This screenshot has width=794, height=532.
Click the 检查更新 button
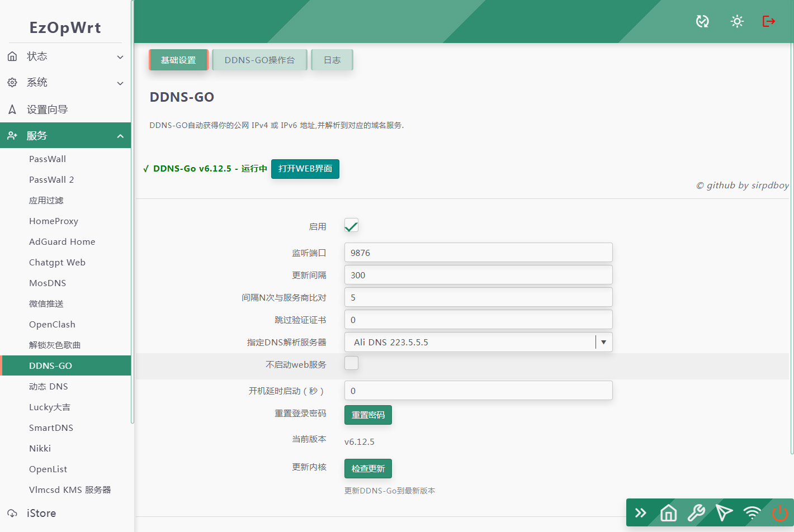click(368, 469)
